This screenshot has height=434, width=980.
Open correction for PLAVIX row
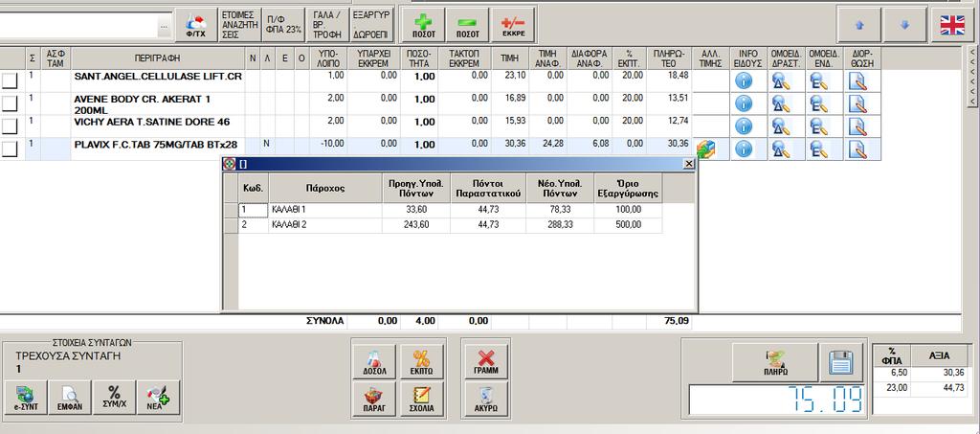[x=857, y=148]
